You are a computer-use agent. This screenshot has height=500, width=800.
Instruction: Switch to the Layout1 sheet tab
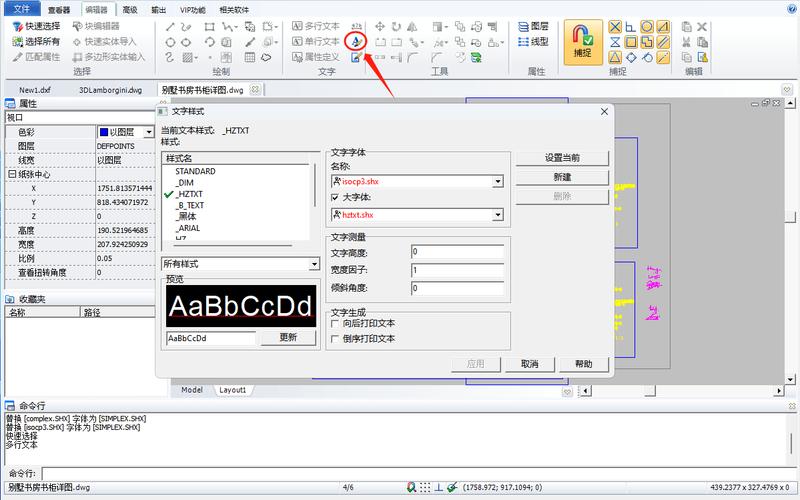coord(233,390)
